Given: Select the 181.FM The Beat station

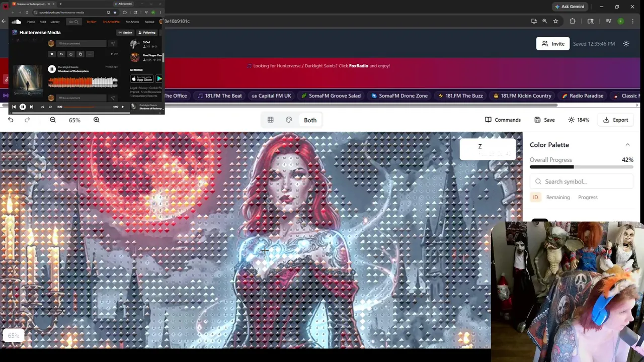Looking at the screenshot, I should click(x=219, y=96).
